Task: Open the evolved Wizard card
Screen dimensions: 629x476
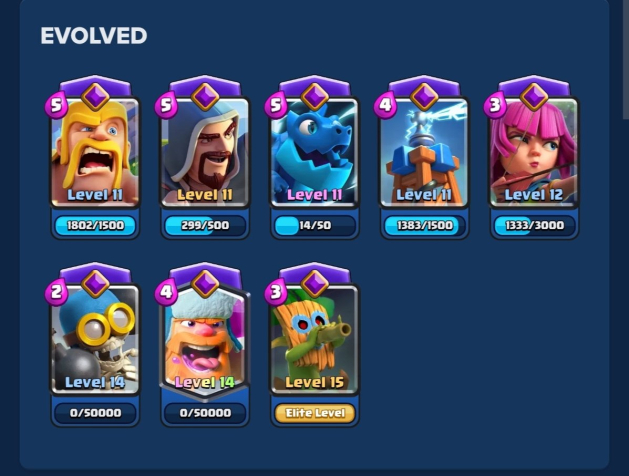Action: point(205,152)
